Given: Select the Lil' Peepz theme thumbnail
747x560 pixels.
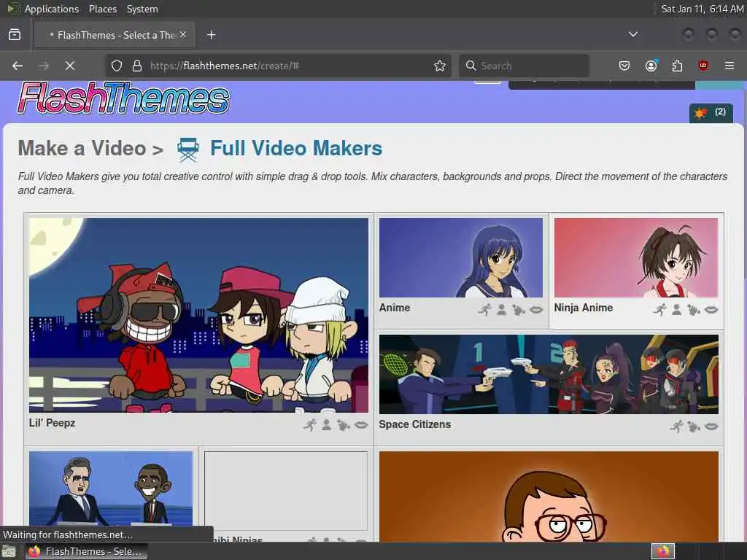Looking at the screenshot, I should click(x=198, y=315).
